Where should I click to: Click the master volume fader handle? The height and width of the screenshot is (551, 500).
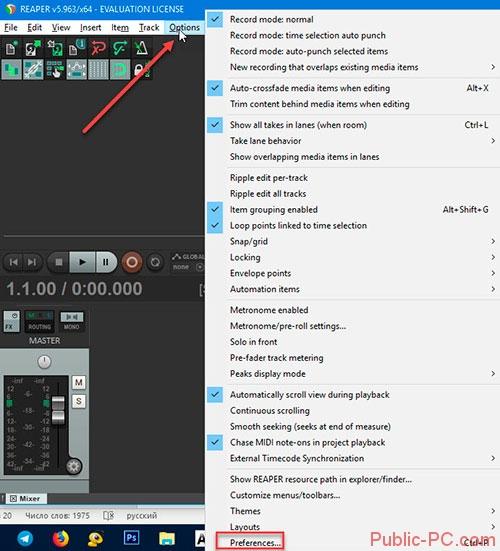[58, 410]
